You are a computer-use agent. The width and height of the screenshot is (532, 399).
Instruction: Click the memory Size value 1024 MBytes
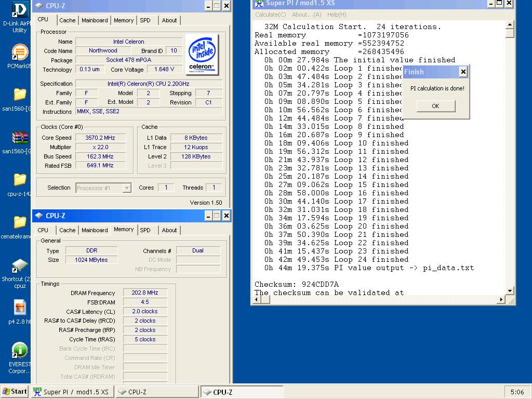pyautogui.click(x=91, y=260)
